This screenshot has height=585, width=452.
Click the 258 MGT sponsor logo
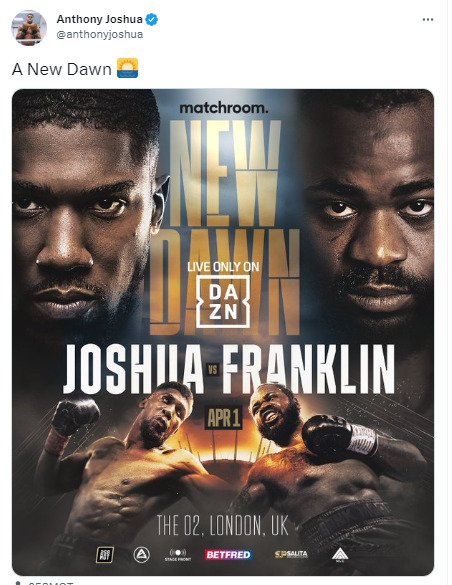click(x=105, y=555)
